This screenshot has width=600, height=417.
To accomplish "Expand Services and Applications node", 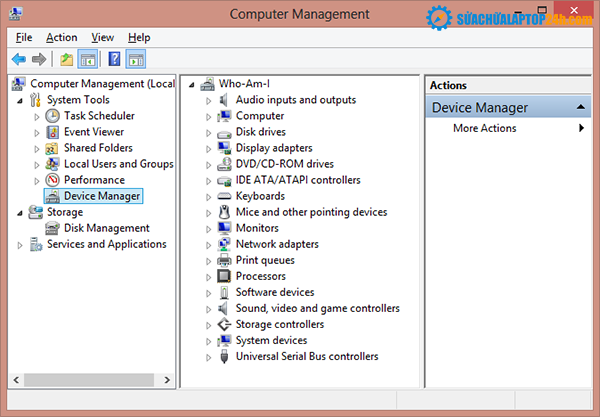I will (x=21, y=244).
